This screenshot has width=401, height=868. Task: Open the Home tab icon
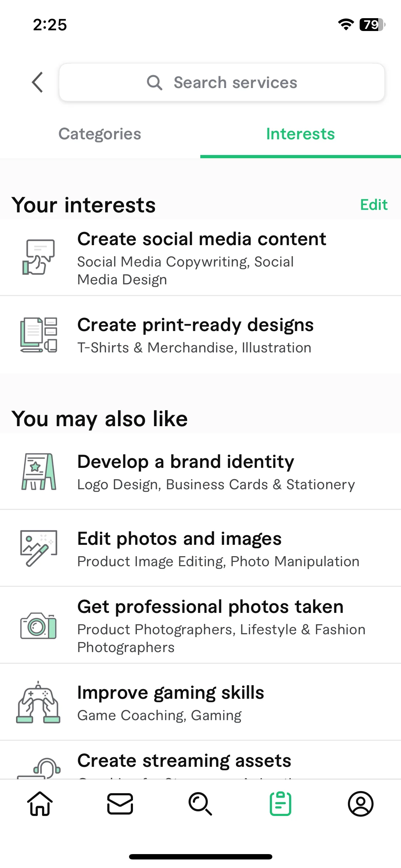(x=40, y=804)
